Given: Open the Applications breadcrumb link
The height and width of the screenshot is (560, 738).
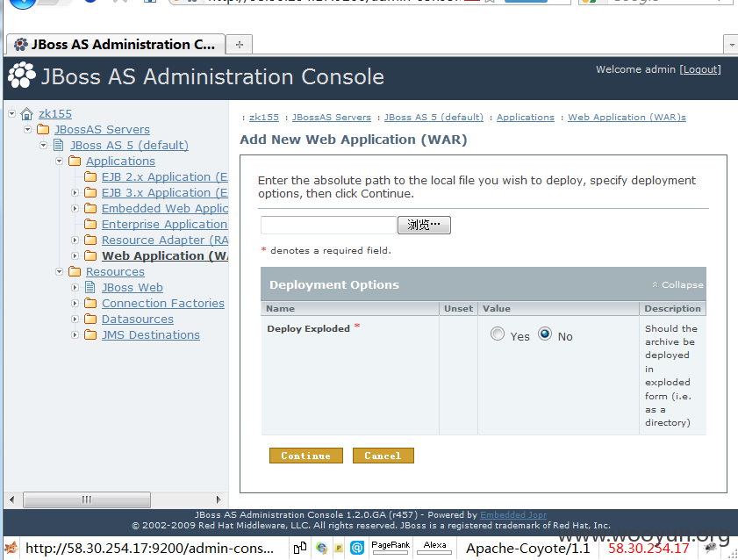Looking at the screenshot, I should point(526,117).
